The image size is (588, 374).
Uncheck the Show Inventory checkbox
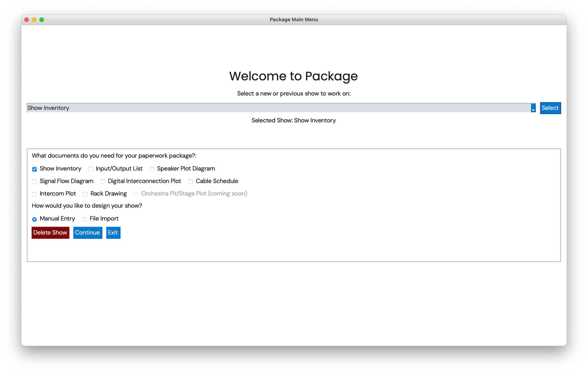[x=34, y=169]
